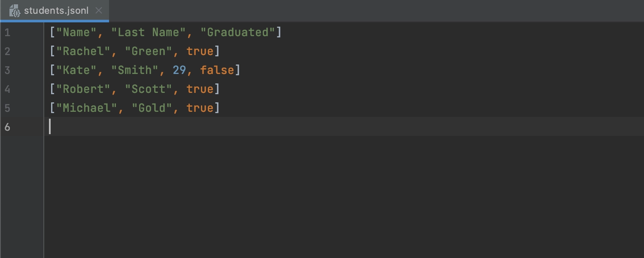Click the "Robert" string value
The height and width of the screenshot is (258, 644).
tap(83, 89)
